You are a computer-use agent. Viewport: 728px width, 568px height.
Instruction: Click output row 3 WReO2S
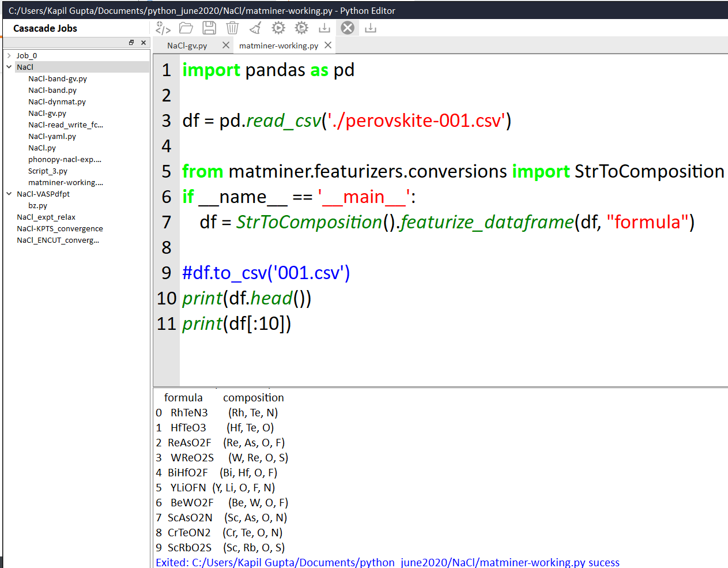coord(222,458)
